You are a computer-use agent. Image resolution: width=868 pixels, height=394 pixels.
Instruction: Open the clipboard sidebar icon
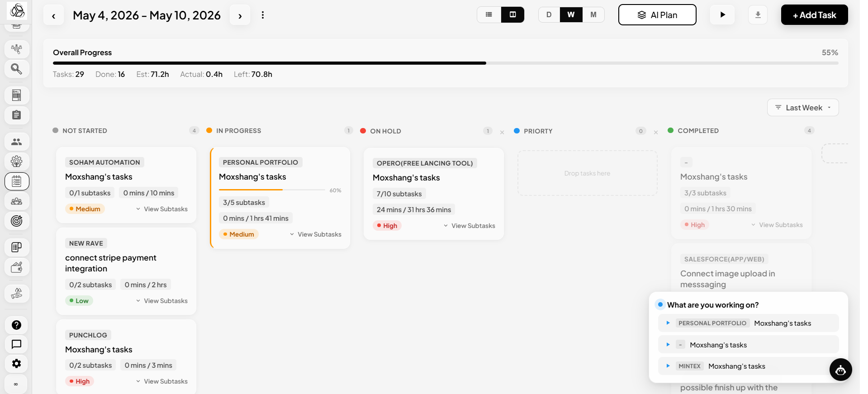coord(17,115)
